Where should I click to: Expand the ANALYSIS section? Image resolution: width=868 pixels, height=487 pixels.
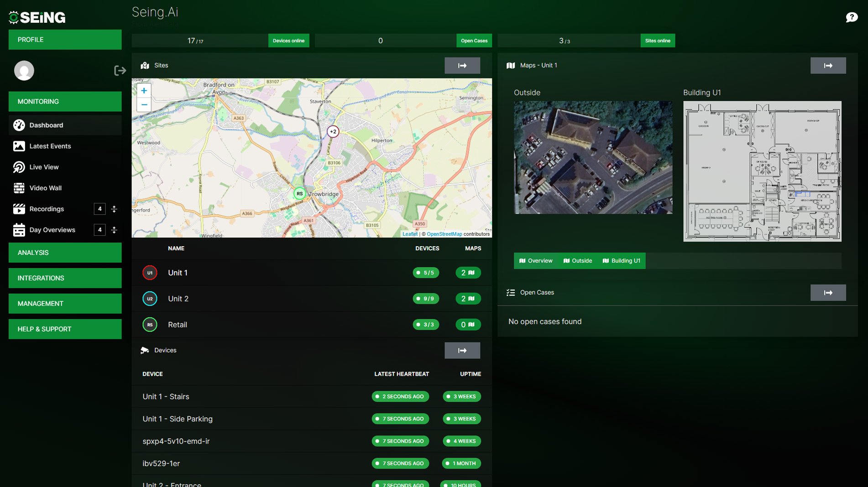[x=65, y=253]
